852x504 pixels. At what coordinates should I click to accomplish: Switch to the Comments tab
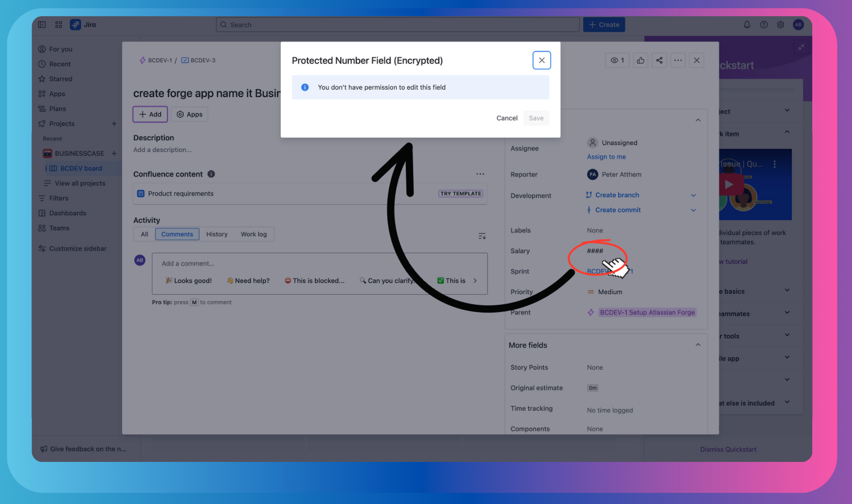click(x=177, y=234)
